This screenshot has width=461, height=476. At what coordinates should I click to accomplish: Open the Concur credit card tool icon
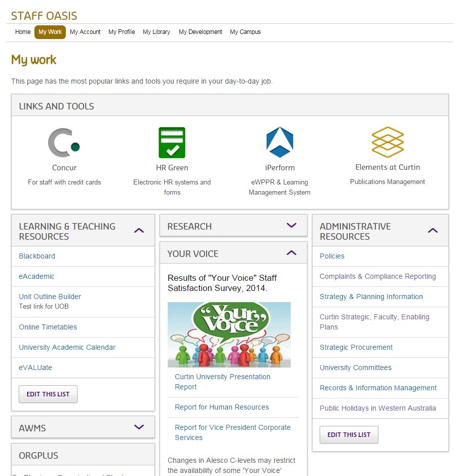64,142
